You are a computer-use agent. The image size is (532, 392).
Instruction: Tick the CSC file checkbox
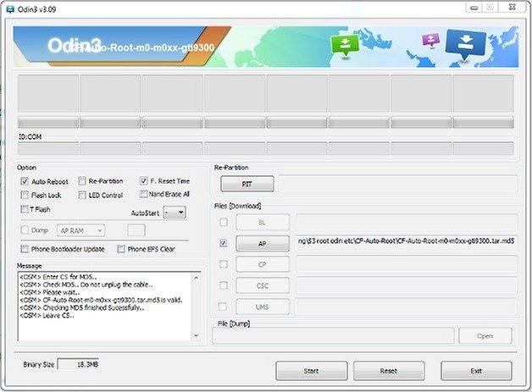pyautogui.click(x=224, y=285)
